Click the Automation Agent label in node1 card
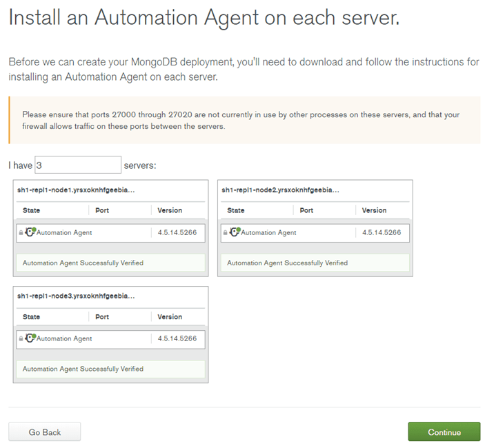The image size is (485, 448). pos(64,233)
